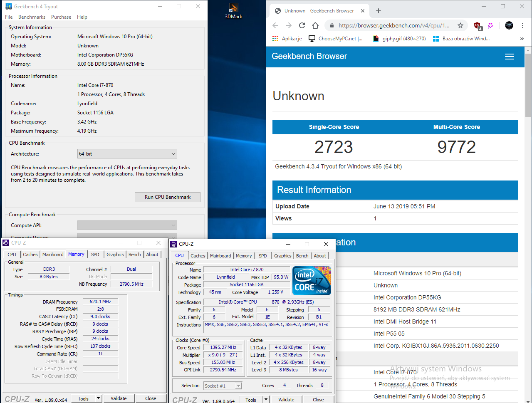The width and height of the screenshot is (532, 403).
Task: Click the Intel Core i7 logo in CPU-Z
Action: 312,280
